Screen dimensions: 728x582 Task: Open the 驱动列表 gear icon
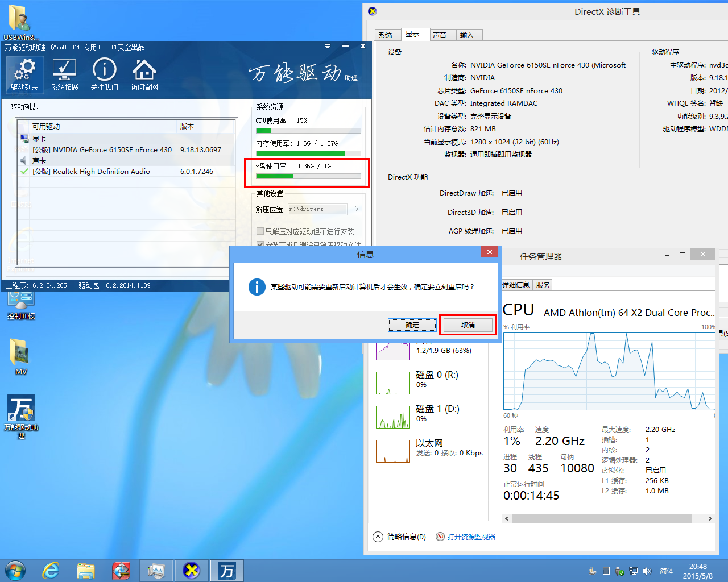pyautogui.click(x=24, y=75)
